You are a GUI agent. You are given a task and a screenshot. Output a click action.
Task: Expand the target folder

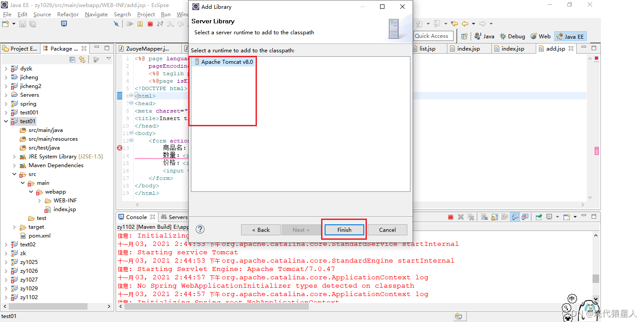coord(14,227)
